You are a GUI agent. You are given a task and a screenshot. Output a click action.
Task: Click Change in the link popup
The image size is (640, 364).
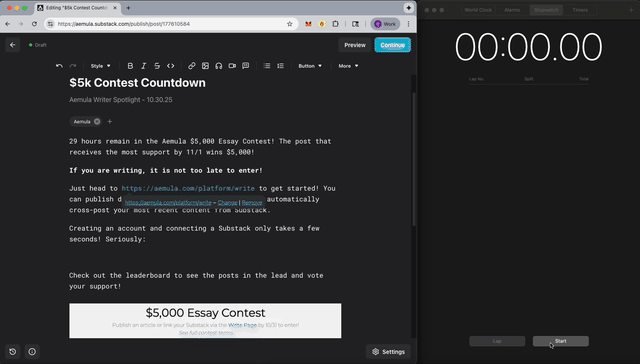pos(227,202)
